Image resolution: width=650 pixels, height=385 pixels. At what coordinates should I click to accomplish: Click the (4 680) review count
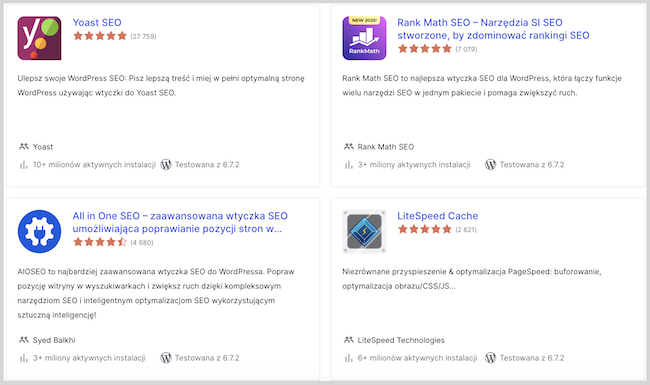(x=142, y=242)
